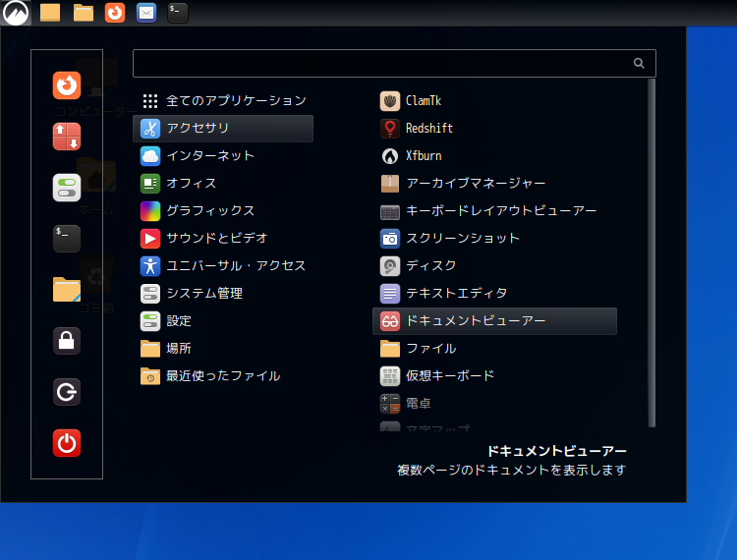Click the application list scrollbar
The image size is (737, 560).
click(x=652, y=252)
